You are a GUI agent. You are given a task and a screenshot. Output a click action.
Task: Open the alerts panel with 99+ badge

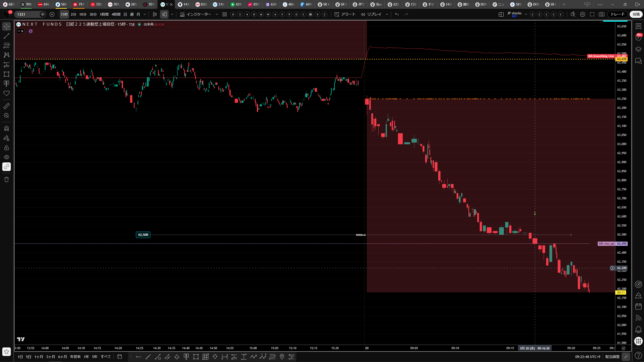coord(638,37)
